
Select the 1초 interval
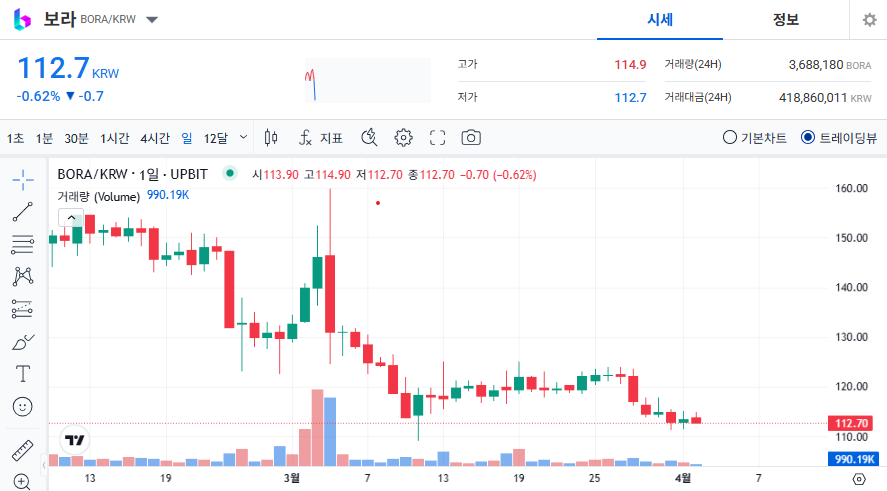tap(15, 138)
